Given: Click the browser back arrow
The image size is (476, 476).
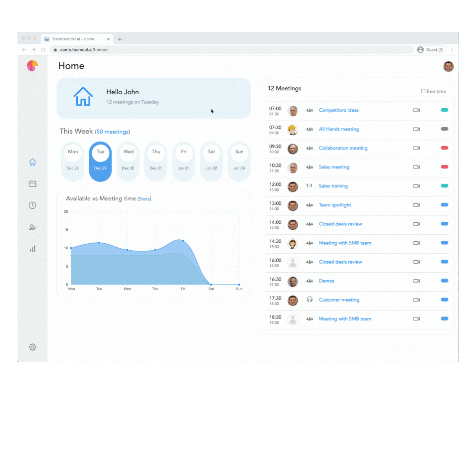Looking at the screenshot, I should tap(24, 49).
